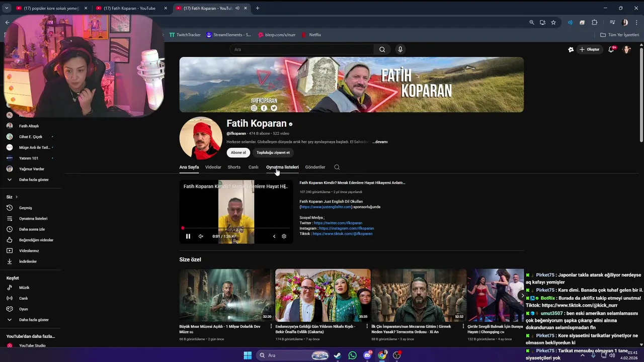Open Videolarınız in sidebar
644x362 pixels.
[x=30, y=250]
